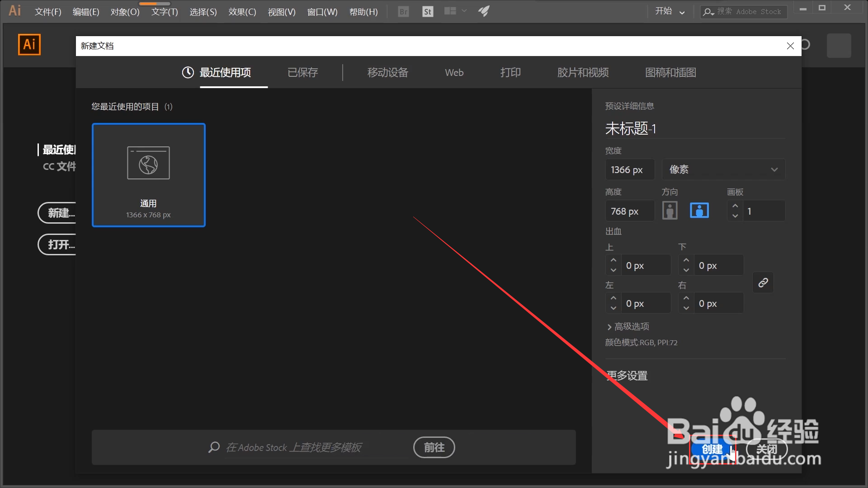Image resolution: width=868 pixels, height=488 pixels.
Task: Click the bleed link chain icon
Action: tap(763, 283)
